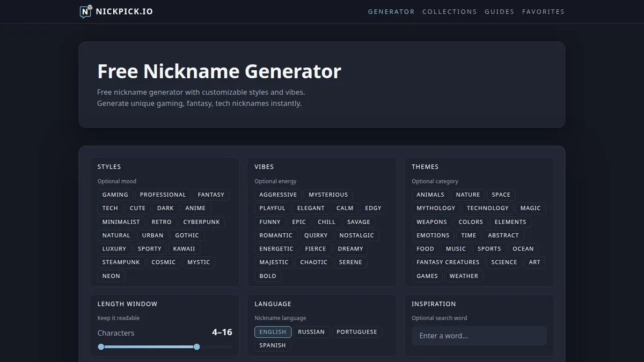The width and height of the screenshot is (644, 362).
Task: Click the Free Nickname Generator heading
Action: point(219,71)
